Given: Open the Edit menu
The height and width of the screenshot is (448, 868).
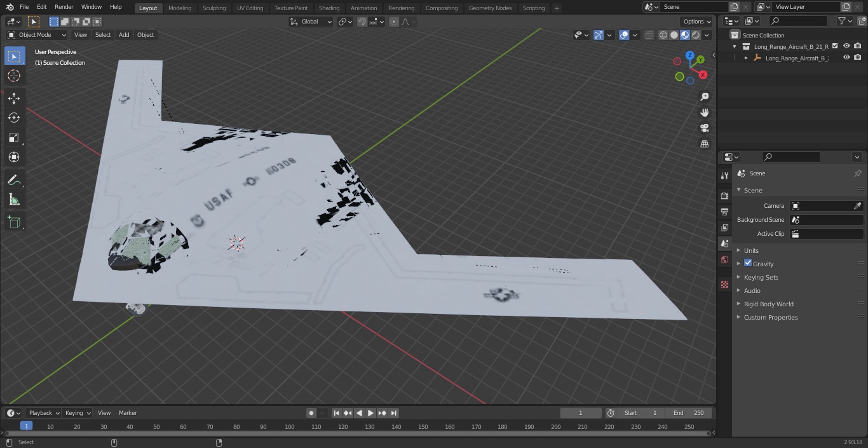Looking at the screenshot, I should point(42,7).
